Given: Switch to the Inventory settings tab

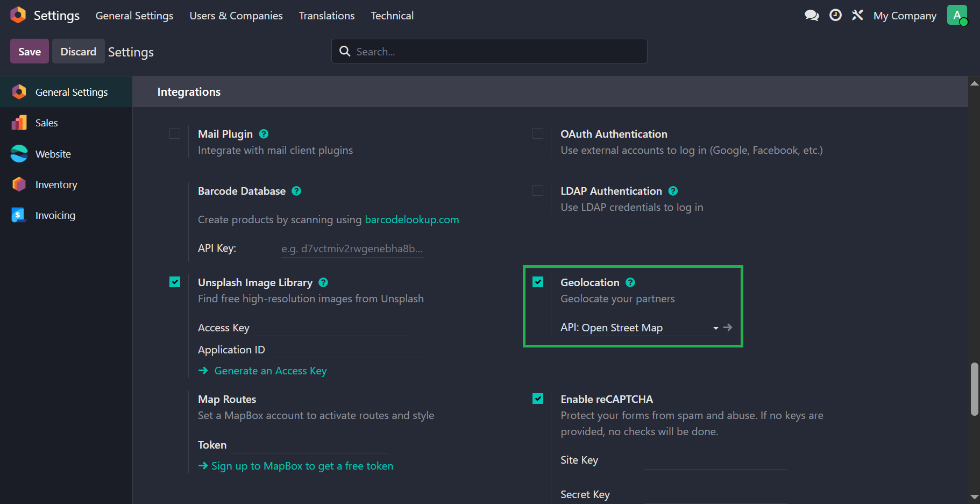Looking at the screenshot, I should (56, 184).
